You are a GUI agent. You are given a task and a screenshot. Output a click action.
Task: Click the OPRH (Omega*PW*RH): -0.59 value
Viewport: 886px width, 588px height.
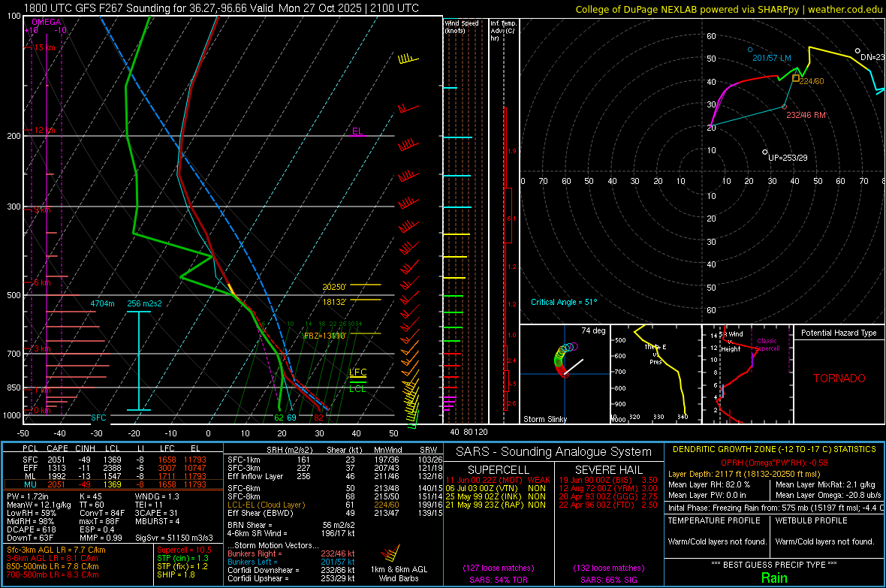coord(774,463)
